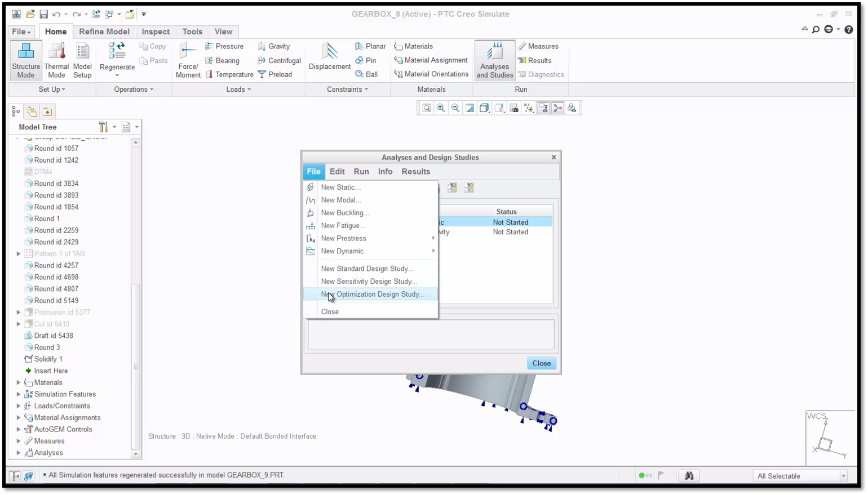Activate Structure Mode in the ribbon
This screenshot has width=868, height=495.
coord(26,60)
